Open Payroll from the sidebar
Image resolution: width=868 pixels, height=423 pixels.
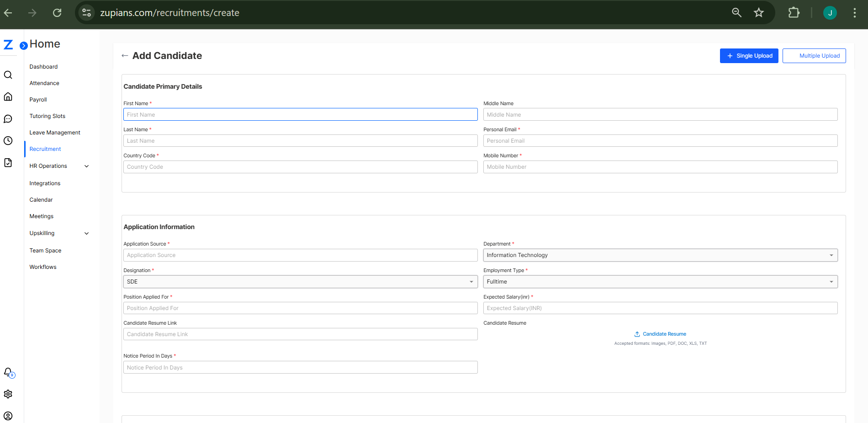click(38, 100)
